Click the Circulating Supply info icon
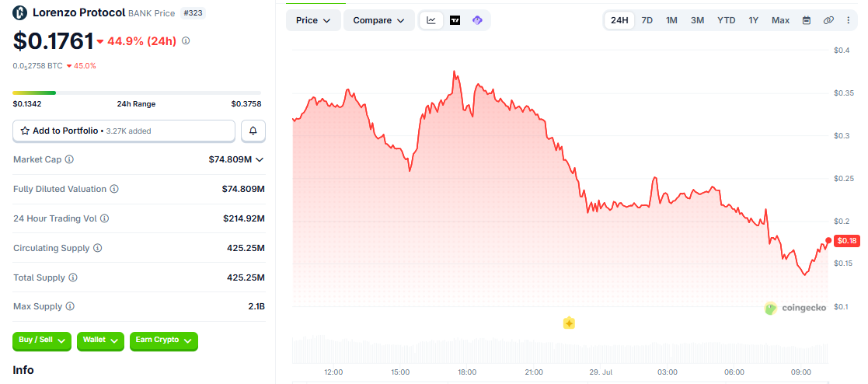The height and width of the screenshot is (384, 868). tap(97, 248)
